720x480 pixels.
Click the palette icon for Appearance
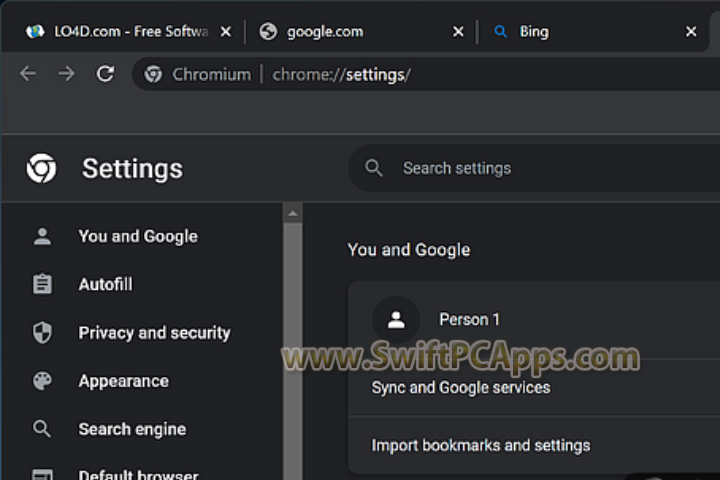click(x=42, y=381)
